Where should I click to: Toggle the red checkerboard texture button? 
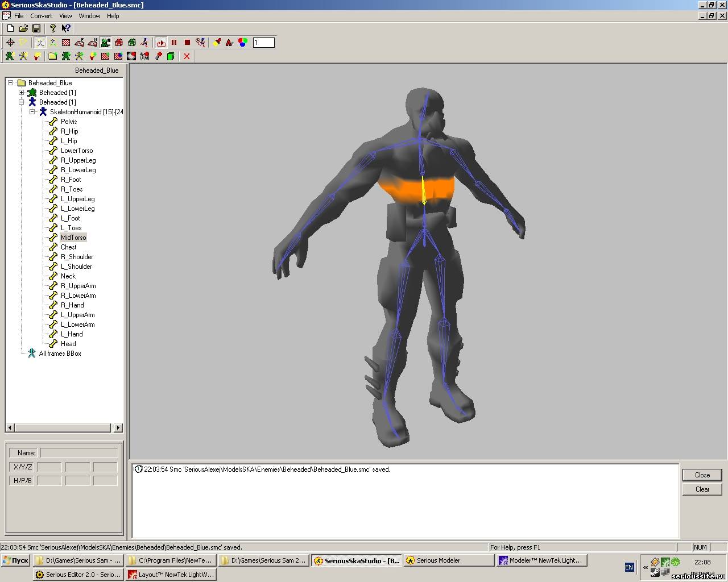66,43
